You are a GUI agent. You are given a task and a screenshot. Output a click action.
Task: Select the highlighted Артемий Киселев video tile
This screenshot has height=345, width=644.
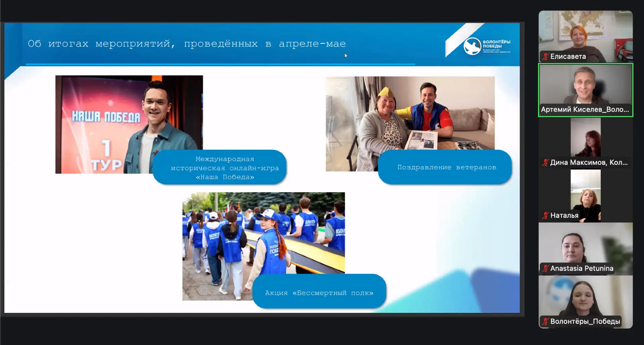[x=586, y=90]
